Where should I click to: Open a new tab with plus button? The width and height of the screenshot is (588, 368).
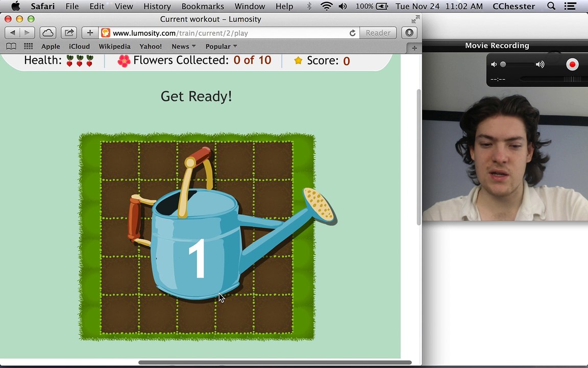coord(414,48)
